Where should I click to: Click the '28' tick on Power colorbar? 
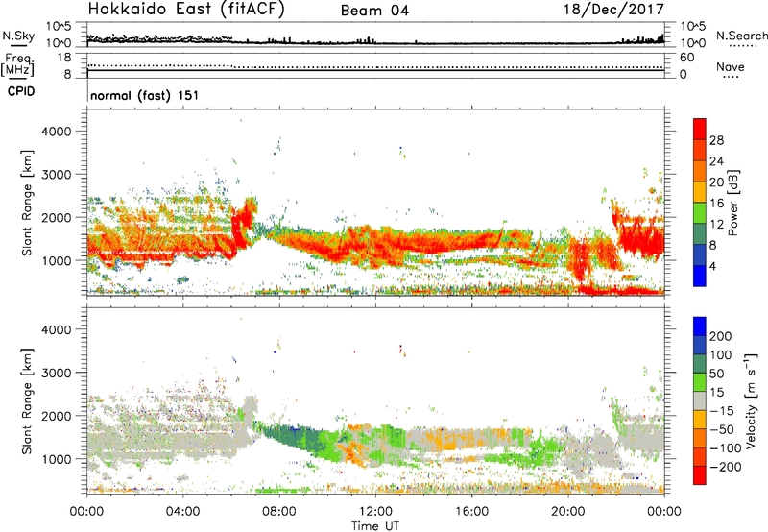coord(716,140)
